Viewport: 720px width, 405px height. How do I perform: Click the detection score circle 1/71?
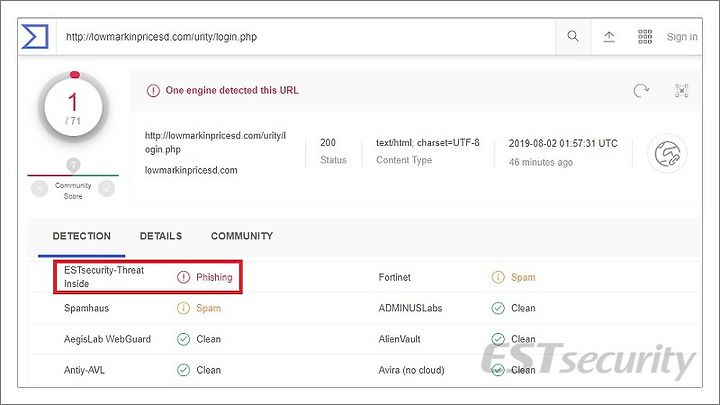coord(73,107)
